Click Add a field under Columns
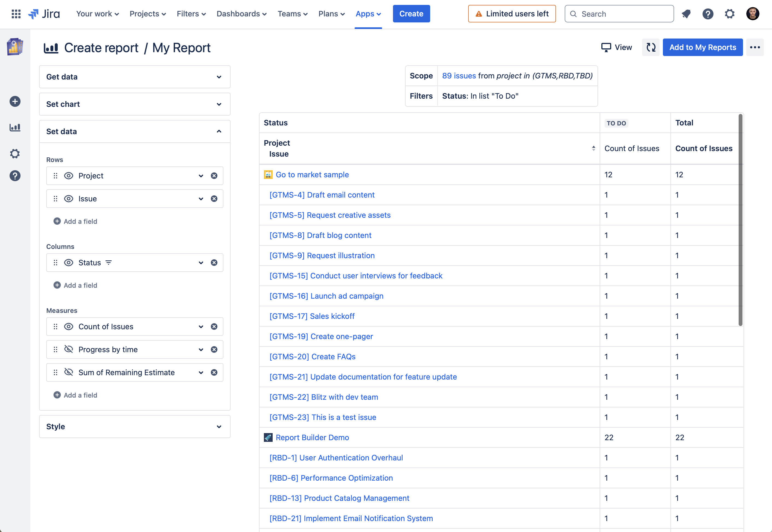The height and width of the screenshot is (532, 772). [x=75, y=285]
